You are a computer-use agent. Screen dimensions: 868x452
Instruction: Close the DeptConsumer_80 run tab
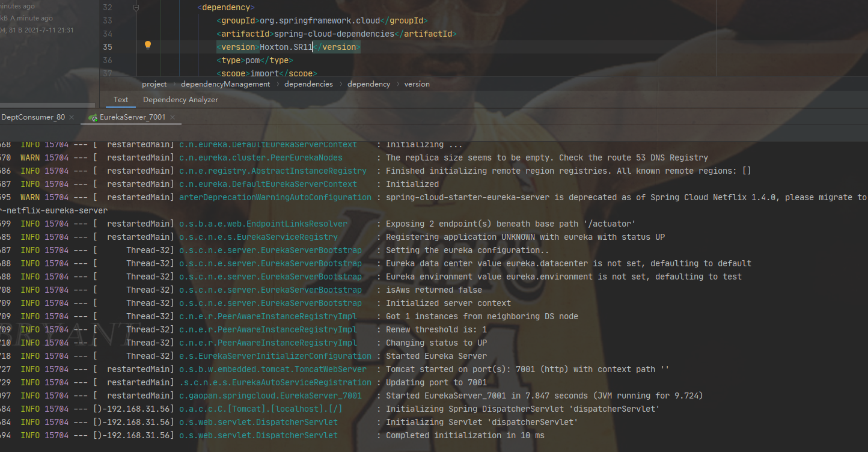coord(72,117)
